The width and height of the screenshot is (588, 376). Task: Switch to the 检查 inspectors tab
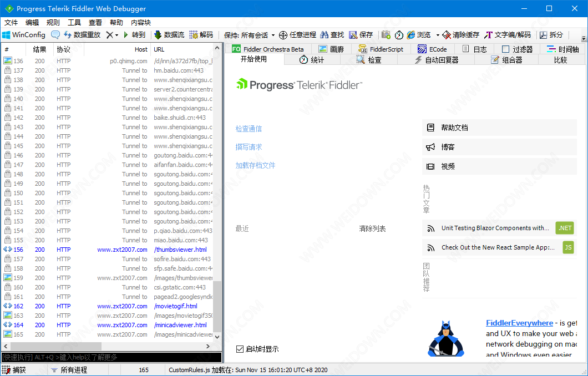pos(369,59)
